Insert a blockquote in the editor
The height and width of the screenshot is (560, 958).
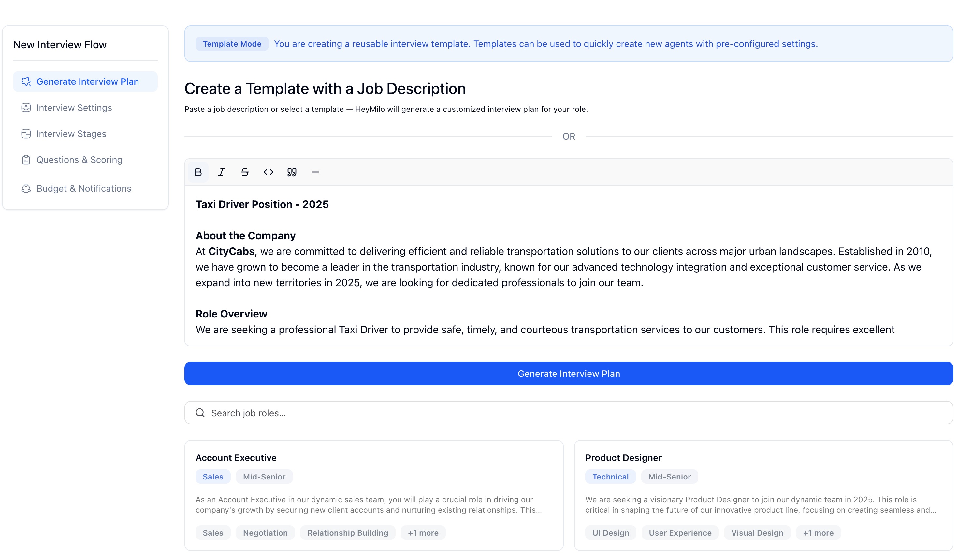[292, 172]
